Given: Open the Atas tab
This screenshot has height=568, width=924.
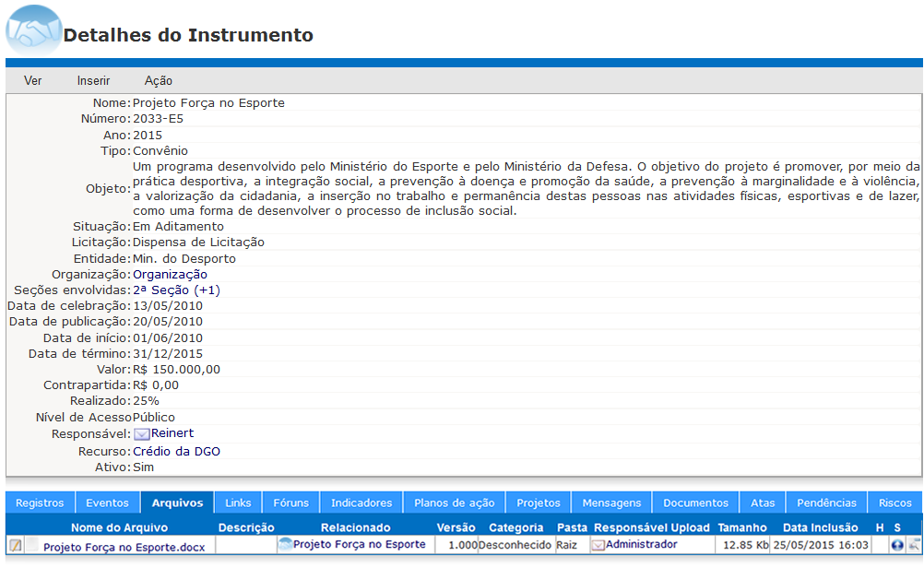Looking at the screenshot, I should (x=763, y=503).
